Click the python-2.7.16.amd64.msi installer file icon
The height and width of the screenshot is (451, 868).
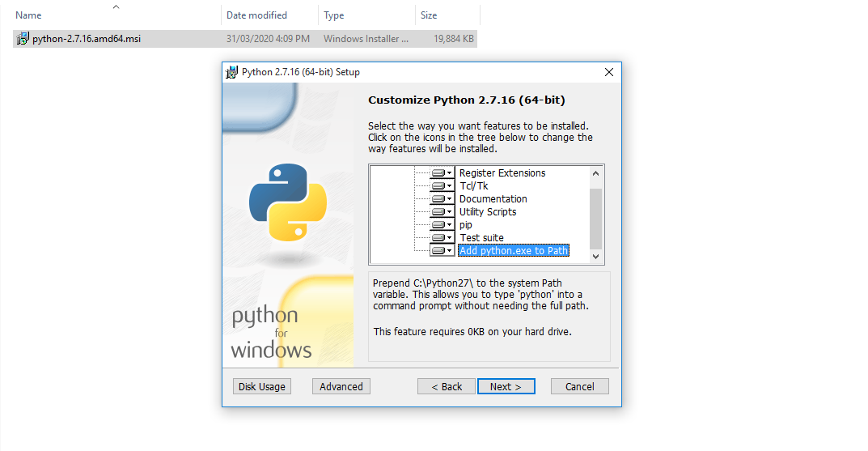click(x=23, y=39)
